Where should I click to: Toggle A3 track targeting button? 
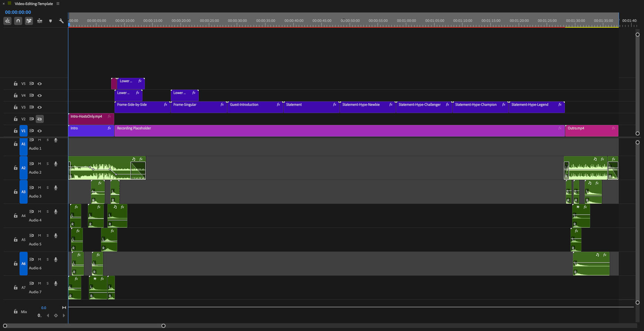[23, 192]
